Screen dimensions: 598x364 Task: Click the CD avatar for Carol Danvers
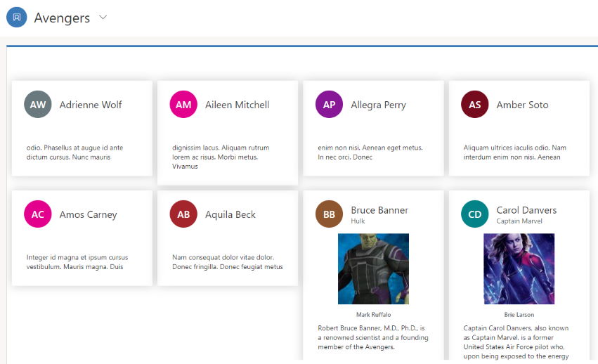tap(475, 214)
